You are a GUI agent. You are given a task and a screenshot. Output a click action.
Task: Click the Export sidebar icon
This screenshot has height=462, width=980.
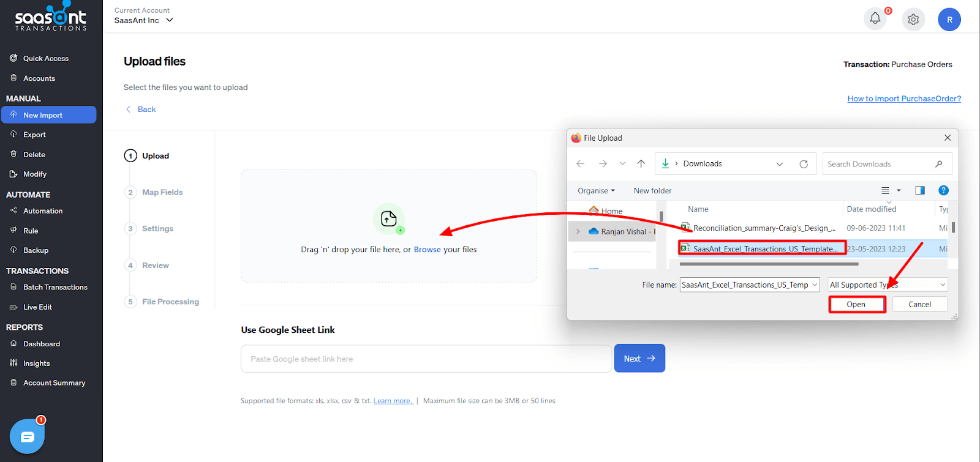pos(13,134)
